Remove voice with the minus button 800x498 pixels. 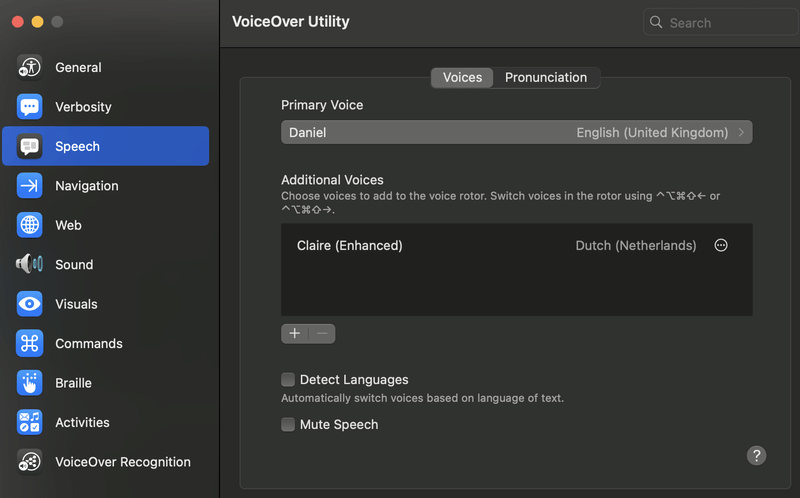[322, 334]
